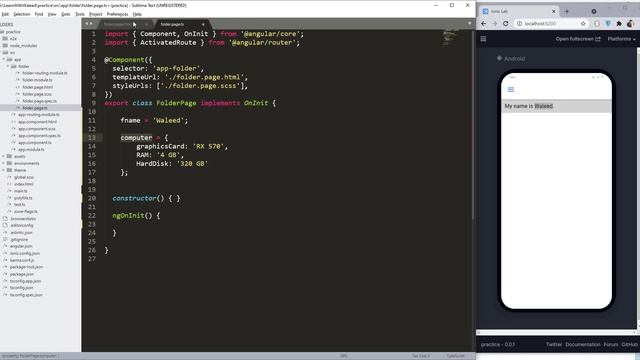This screenshot has width=640, height=360.
Task: Close the Ionic Lab browser tab
Action: click(553, 11)
